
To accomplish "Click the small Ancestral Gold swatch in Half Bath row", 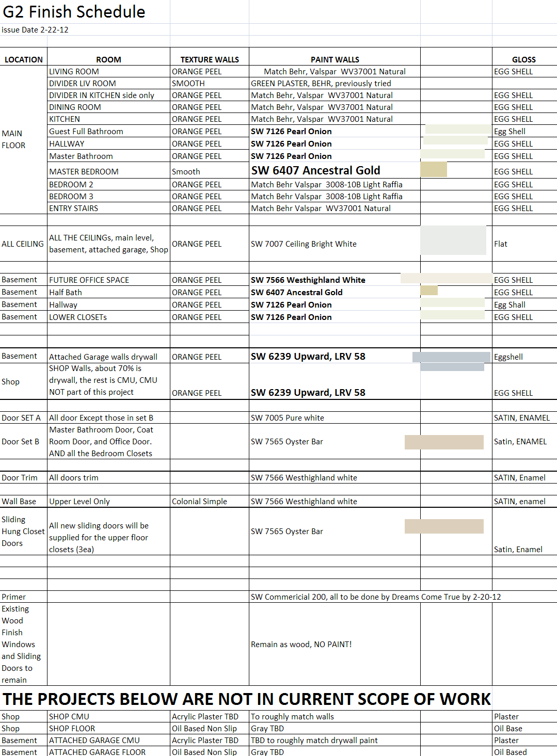I will [x=429, y=290].
